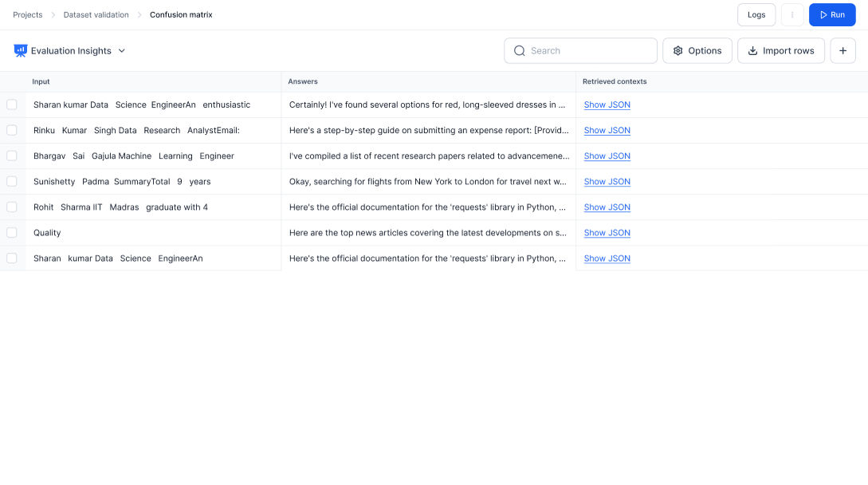Click last row's requests library answer
The height and width of the screenshot is (485, 868).
click(x=427, y=258)
